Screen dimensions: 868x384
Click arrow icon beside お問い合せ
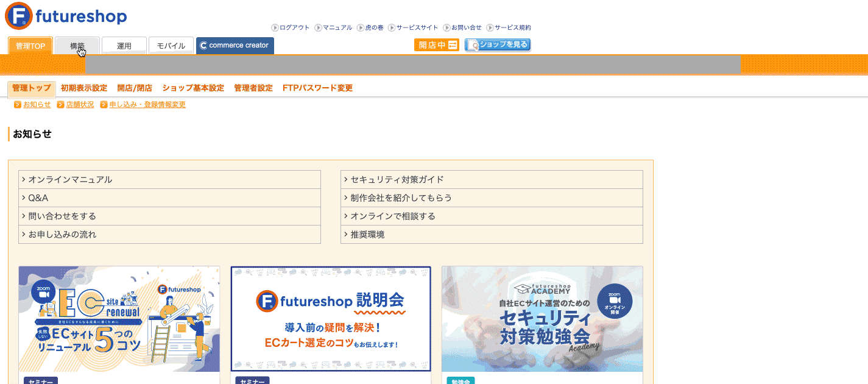[x=446, y=27]
